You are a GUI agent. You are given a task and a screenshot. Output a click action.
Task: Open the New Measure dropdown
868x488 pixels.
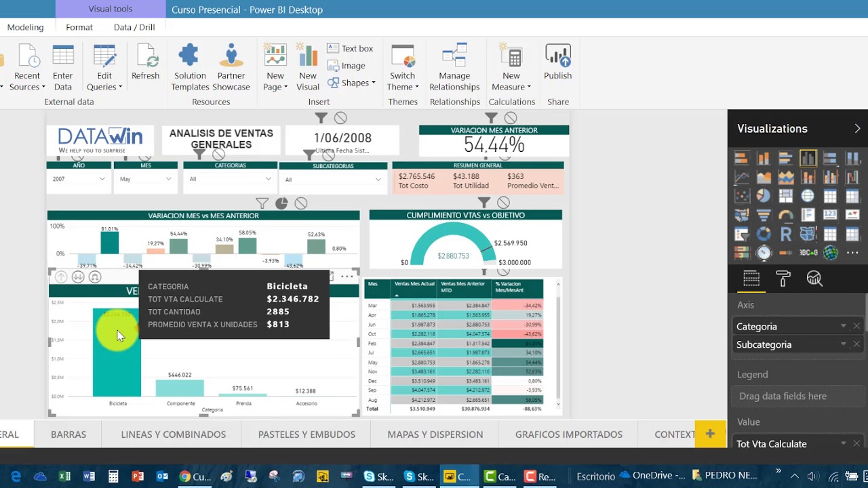coord(511,68)
